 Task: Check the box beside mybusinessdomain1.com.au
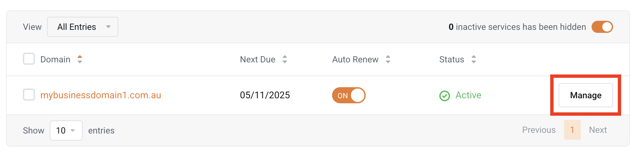click(29, 95)
